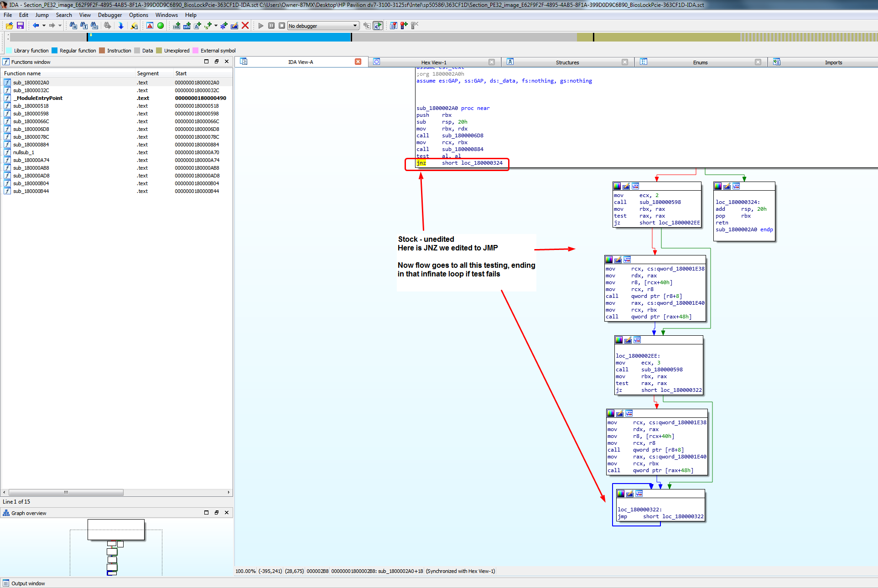Click the Create ASCII string icon
The image size is (878, 588).
[x=197, y=26]
